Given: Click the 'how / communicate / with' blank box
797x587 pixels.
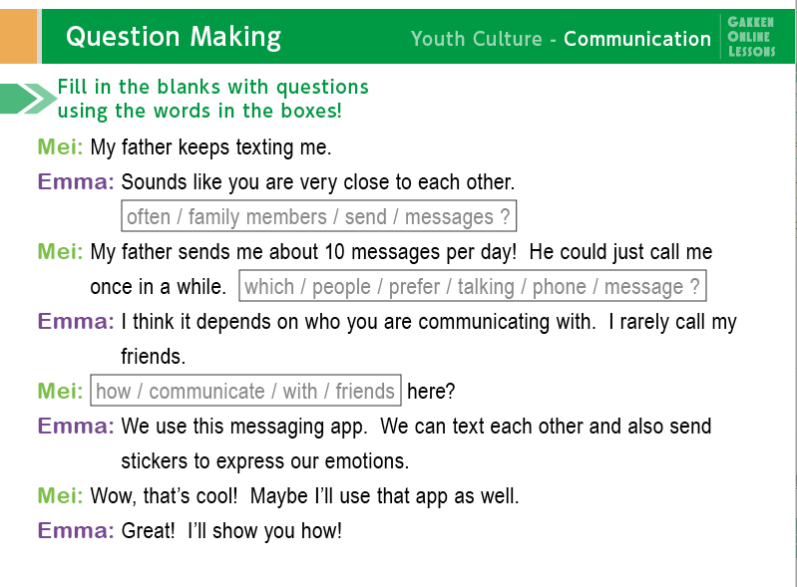Looking at the screenshot, I should (246, 391).
